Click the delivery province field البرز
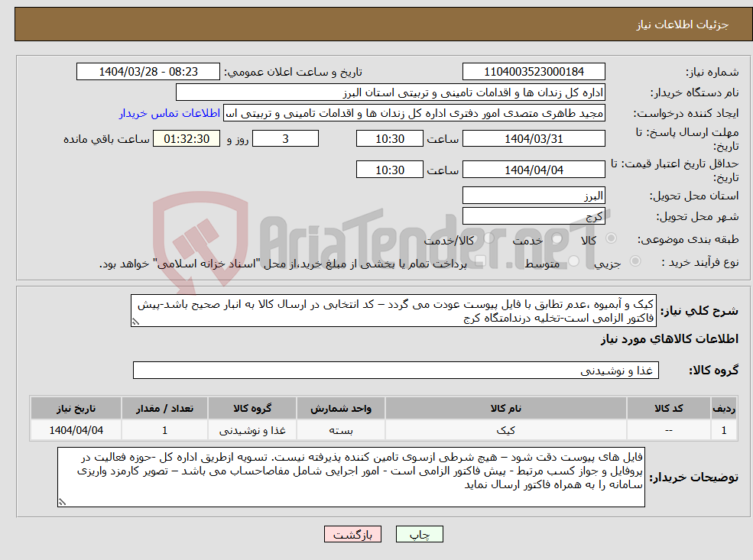753x560 pixels. 534,196
